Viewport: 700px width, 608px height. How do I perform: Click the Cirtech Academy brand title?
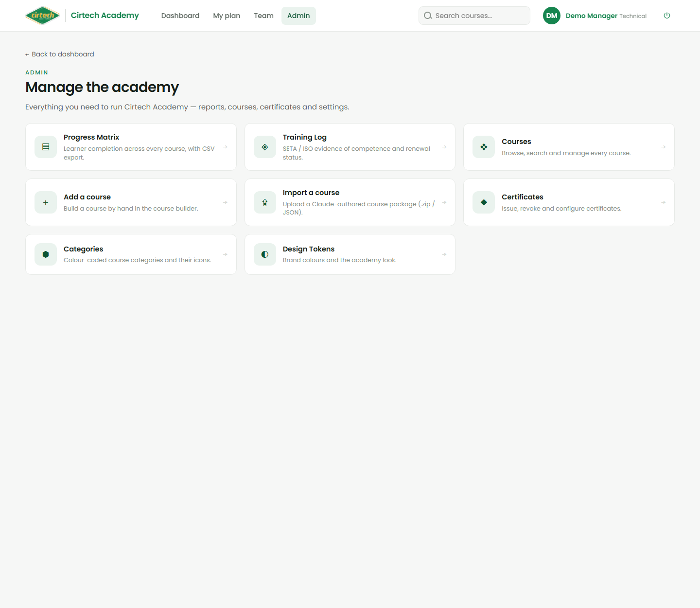[x=105, y=16]
